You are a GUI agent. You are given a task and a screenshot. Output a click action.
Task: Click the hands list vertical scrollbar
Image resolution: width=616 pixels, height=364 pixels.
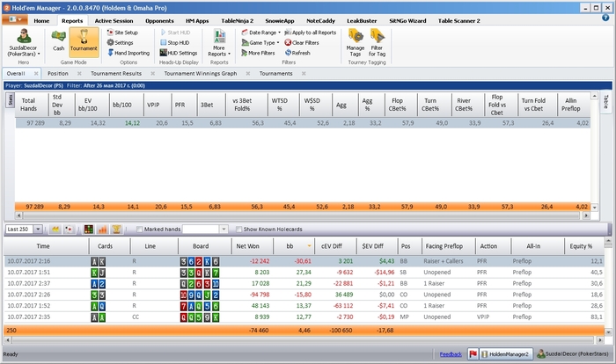(608, 286)
